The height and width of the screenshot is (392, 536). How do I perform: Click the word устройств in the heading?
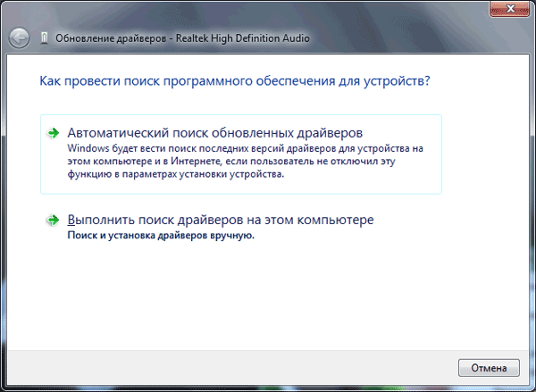400,80
